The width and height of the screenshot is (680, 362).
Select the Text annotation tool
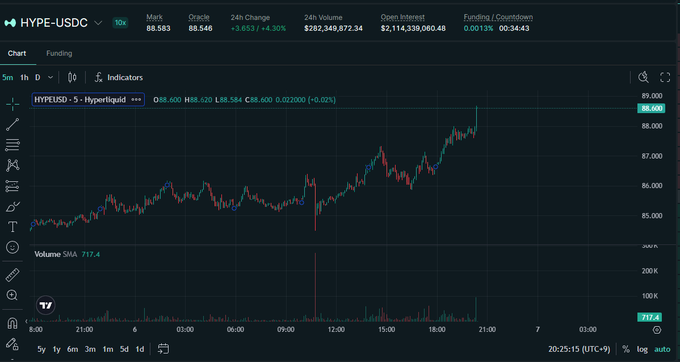13,227
